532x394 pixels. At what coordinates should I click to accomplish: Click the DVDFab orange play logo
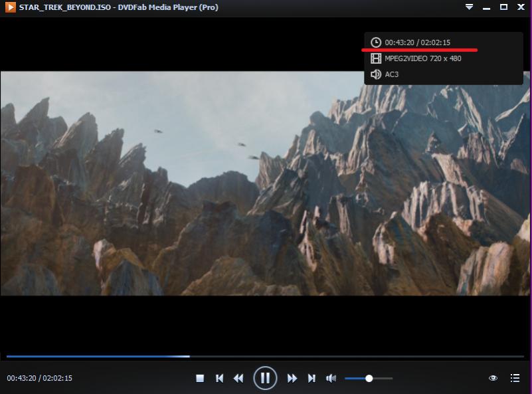[x=10, y=7]
